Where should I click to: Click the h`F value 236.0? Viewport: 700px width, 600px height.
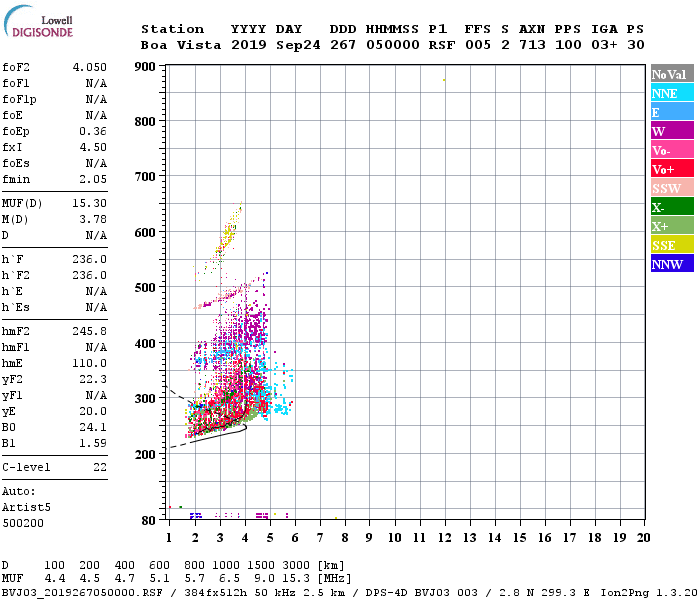pyautogui.click(x=90, y=259)
